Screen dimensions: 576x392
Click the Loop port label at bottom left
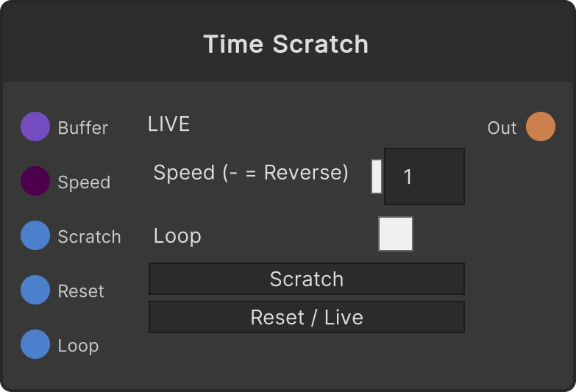pyautogui.click(x=78, y=346)
